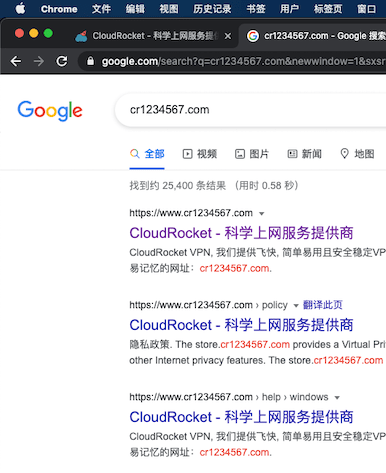Open the Apple menu
The image size is (386, 473).
(x=21, y=8)
